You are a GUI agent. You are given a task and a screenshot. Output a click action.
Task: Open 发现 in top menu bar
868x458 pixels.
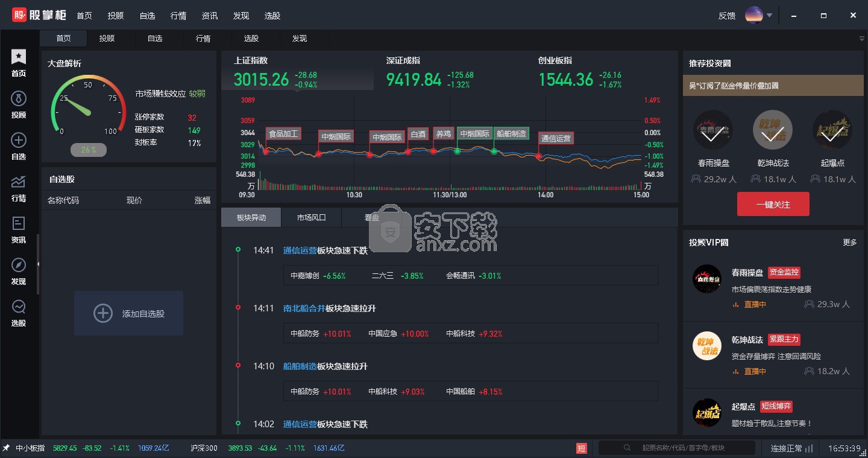click(x=241, y=16)
